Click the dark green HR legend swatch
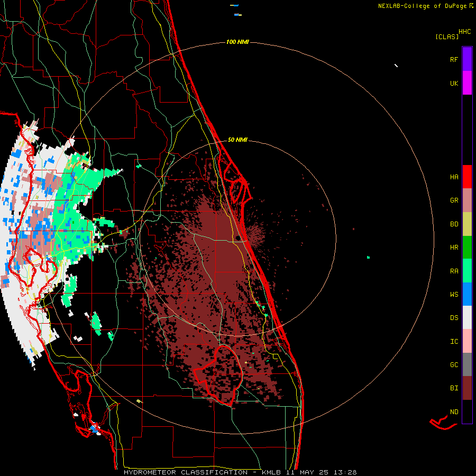The width and height of the screenshot is (476, 476). [467, 247]
